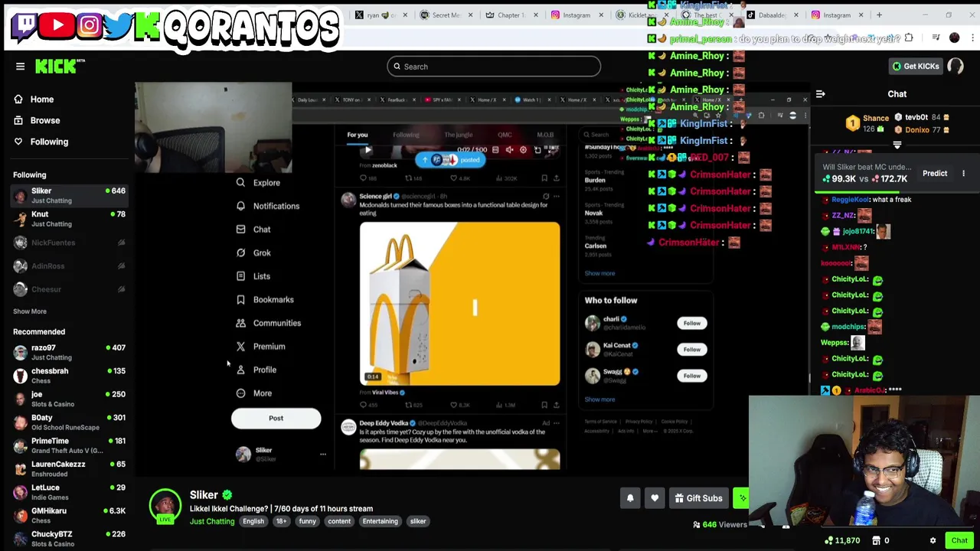
Task: Mute the X video speaker icon
Action: point(509,150)
